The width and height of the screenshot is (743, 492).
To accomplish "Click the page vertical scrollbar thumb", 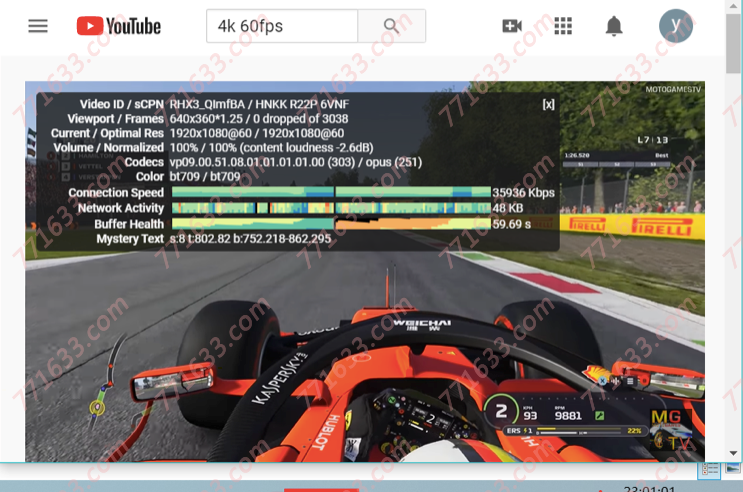I will [733, 44].
